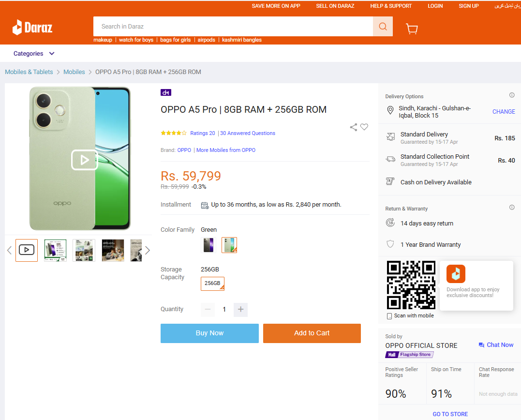Image resolution: width=521 pixels, height=420 pixels.
Task: Open 30 Answered Questions link
Action: [248, 133]
